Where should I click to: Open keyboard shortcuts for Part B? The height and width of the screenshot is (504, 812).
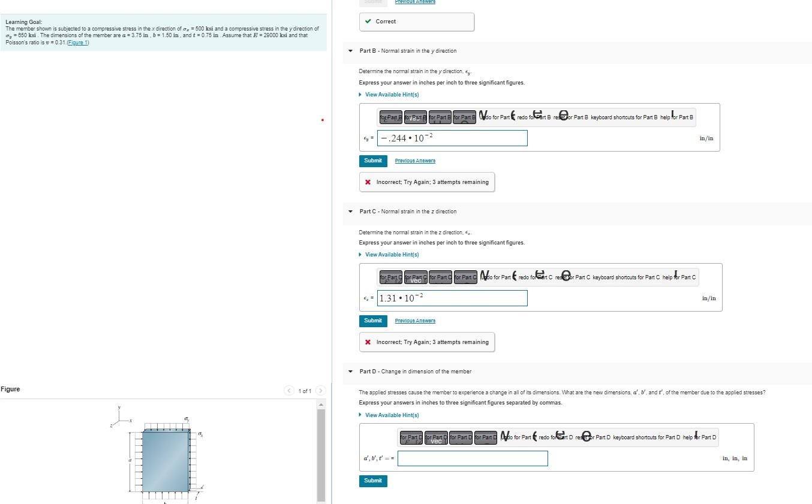(x=624, y=117)
